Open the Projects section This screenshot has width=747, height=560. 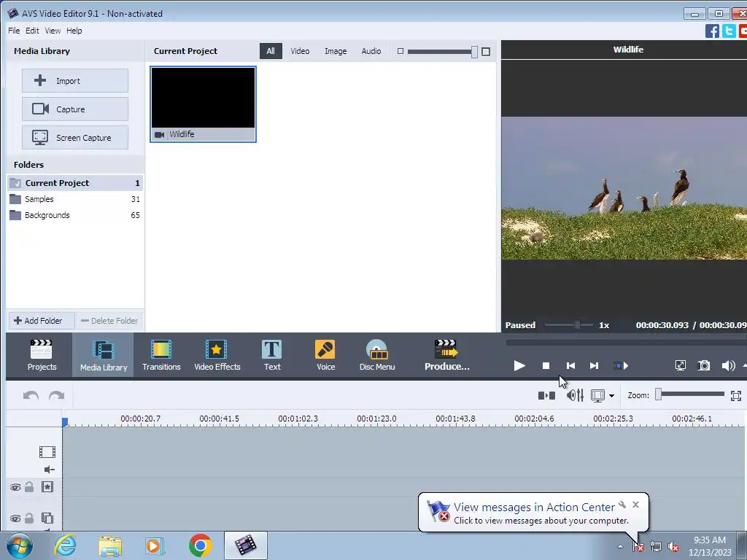click(42, 355)
